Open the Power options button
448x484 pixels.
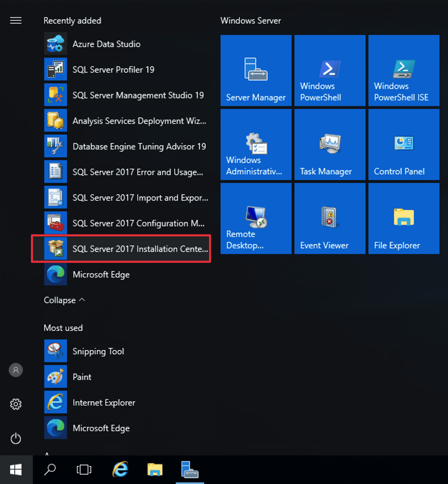tap(16, 438)
